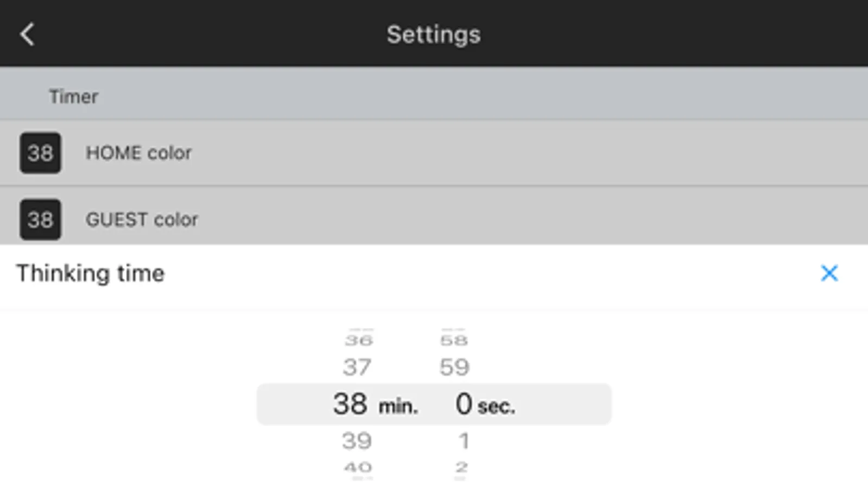Close the Thinking time picker
Image resolution: width=868 pixels, height=489 pixels.
(829, 273)
